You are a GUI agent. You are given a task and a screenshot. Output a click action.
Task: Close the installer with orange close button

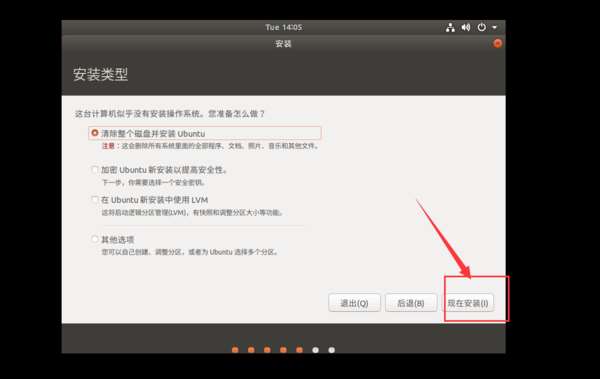pos(497,43)
